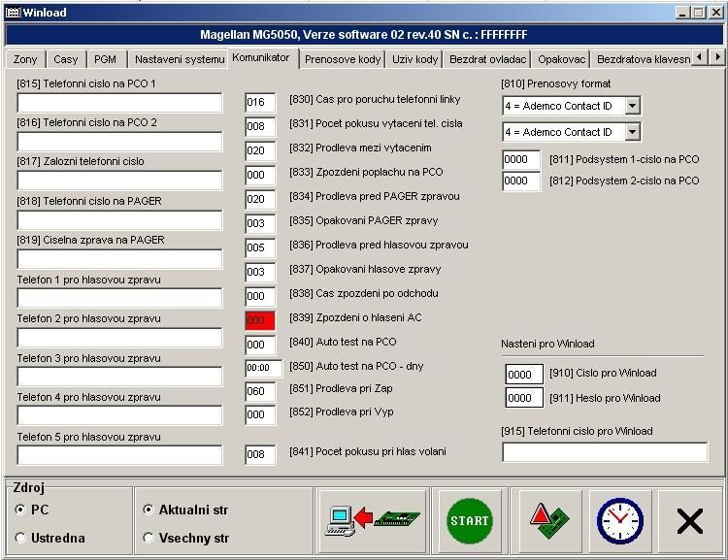Select the Aktualni str radio option
The width and height of the screenshot is (728, 560).
pos(149,510)
